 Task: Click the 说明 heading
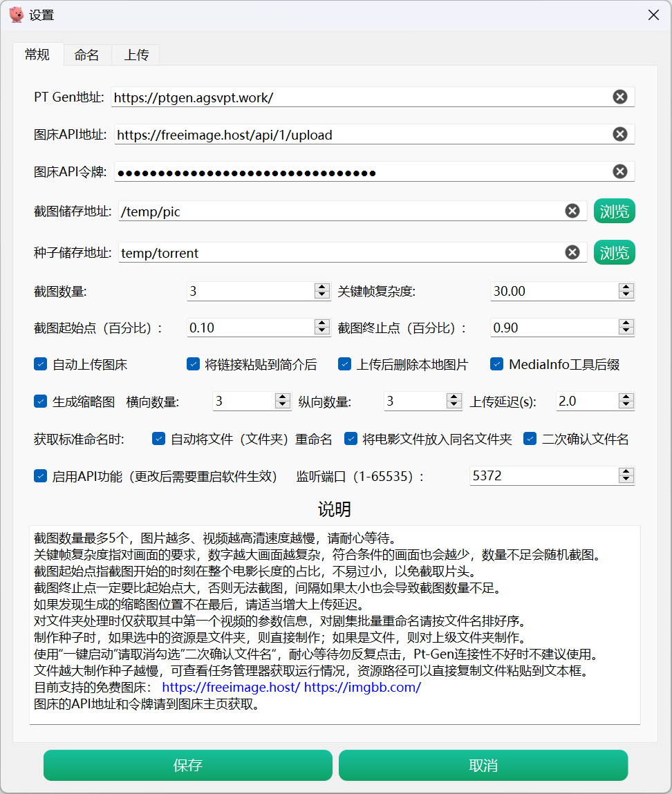335,509
